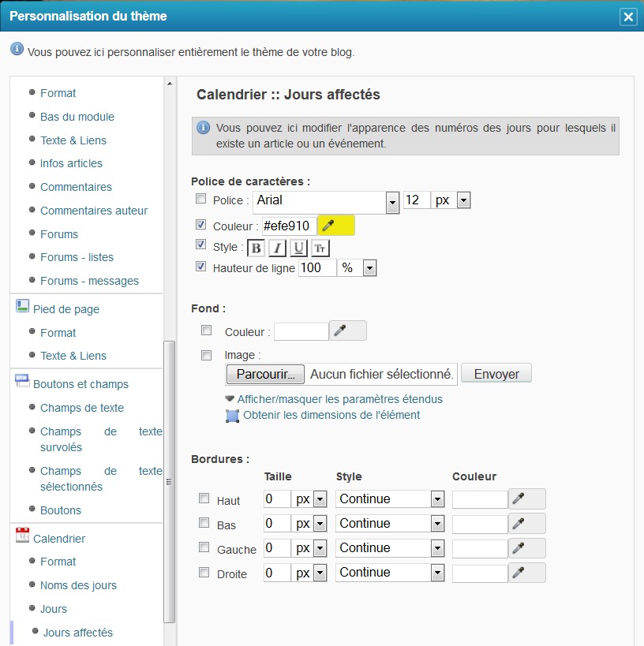Image resolution: width=644 pixels, height=646 pixels.
Task: Select Noms des jours in Calendrier
Action: click(78, 585)
